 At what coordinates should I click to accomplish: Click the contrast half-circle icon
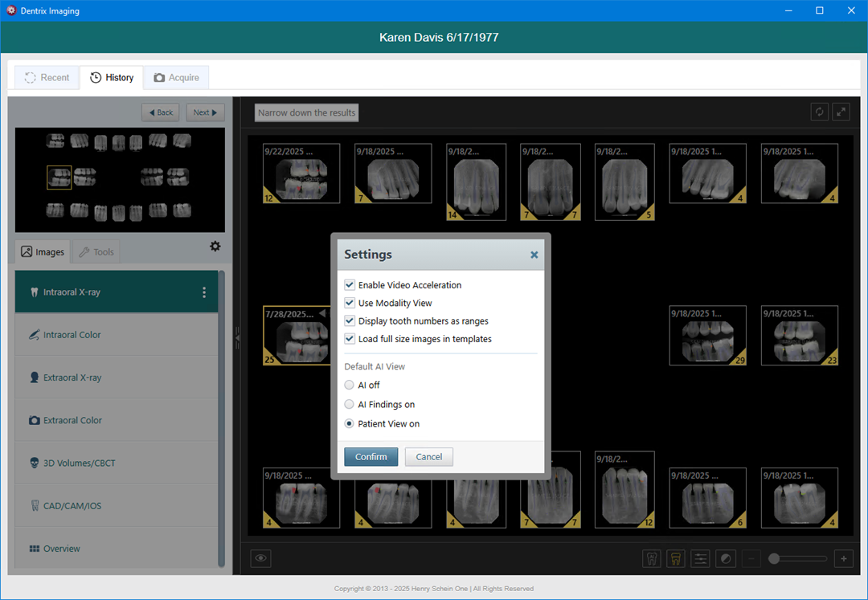(726, 558)
